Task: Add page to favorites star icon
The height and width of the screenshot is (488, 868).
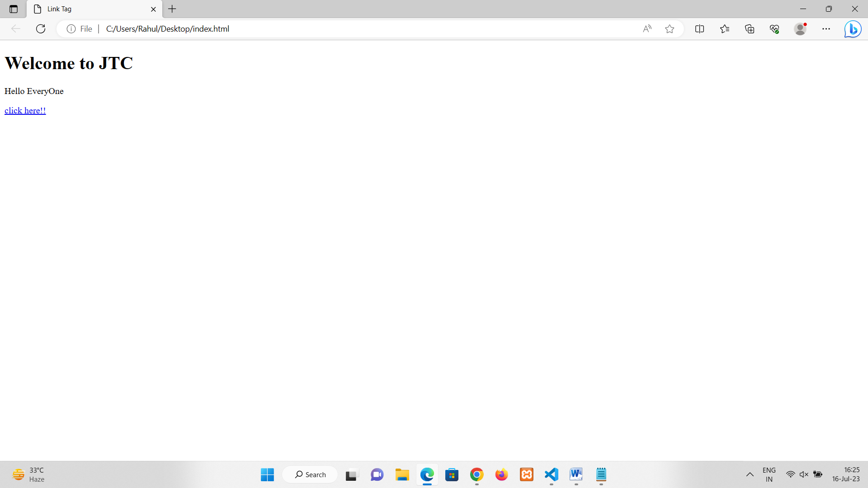Action: 670,29
